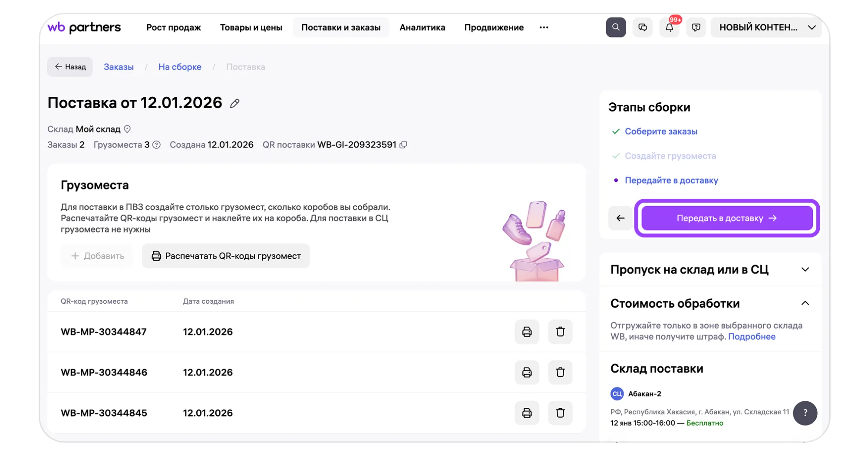Click the search icon in header

[615, 27]
